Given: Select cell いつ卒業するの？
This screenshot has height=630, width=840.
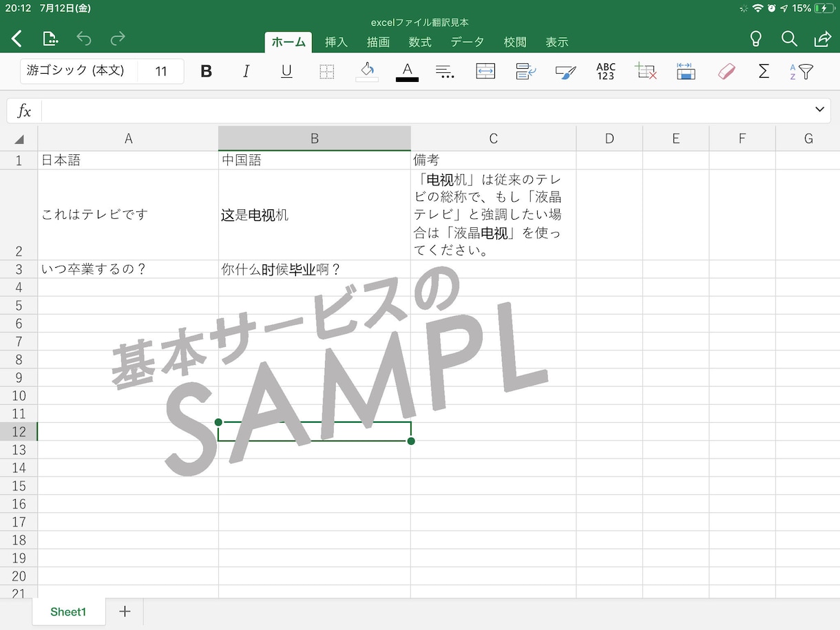Looking at the screenshot, I should pyautogui.click(x=128, y=269).
